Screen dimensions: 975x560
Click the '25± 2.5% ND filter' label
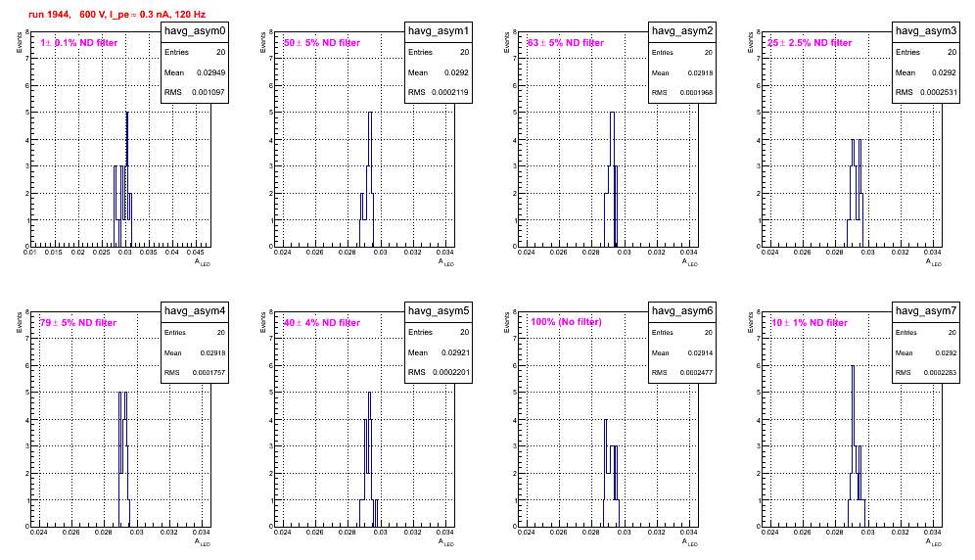point(810,43)
